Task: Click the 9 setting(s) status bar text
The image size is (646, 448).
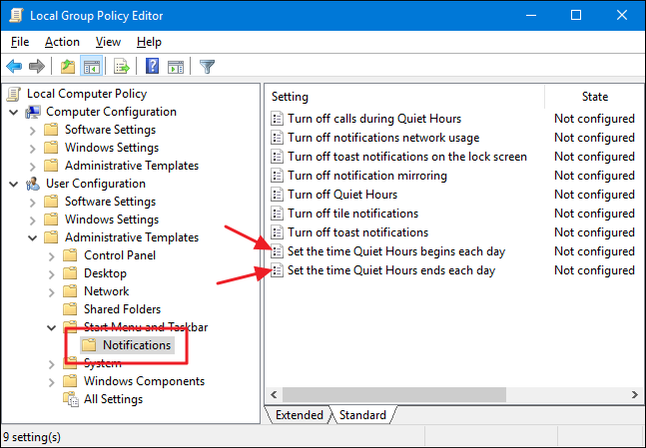Action: pos(32,436)
